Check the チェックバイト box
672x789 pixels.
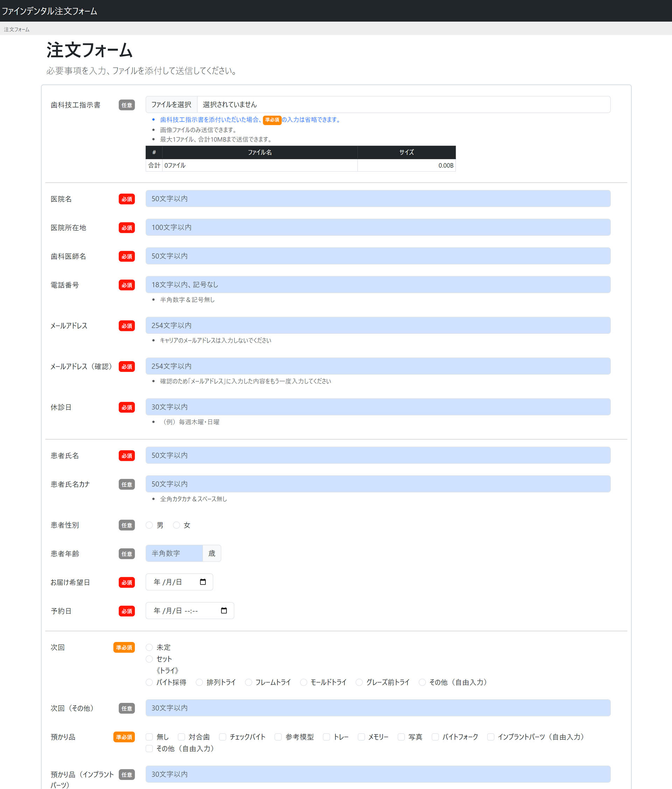click(x=223, y=737)
